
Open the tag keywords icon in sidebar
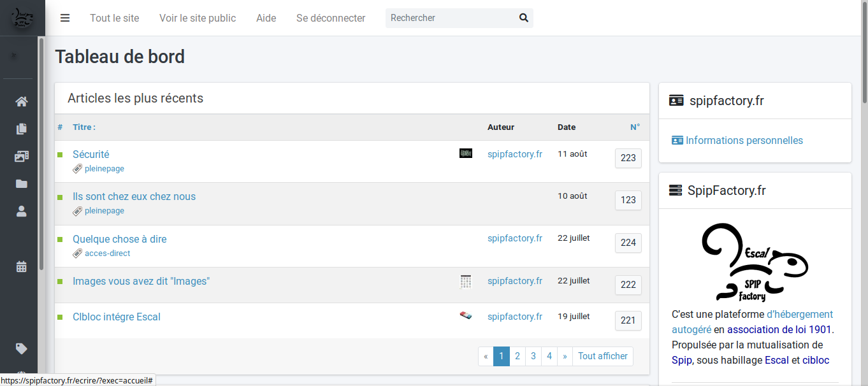[22, 348]
